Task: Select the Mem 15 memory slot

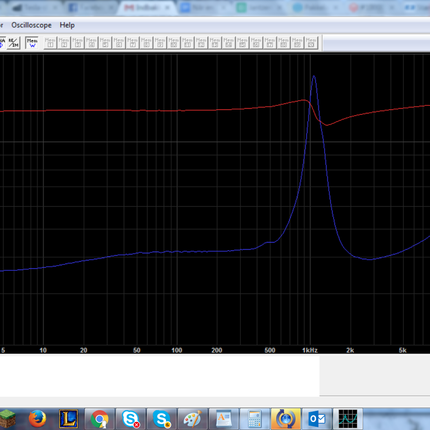Action: (x=242, y=43)
